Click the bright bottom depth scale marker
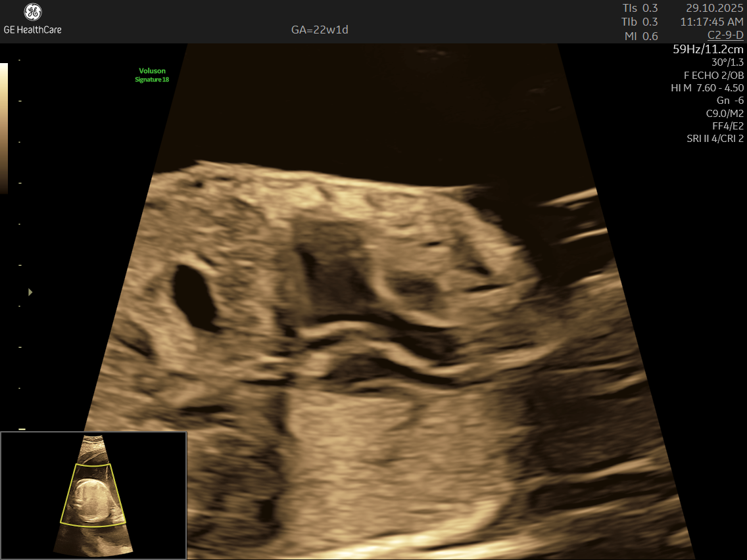This screenshot has height=560, width=747. 22,429
